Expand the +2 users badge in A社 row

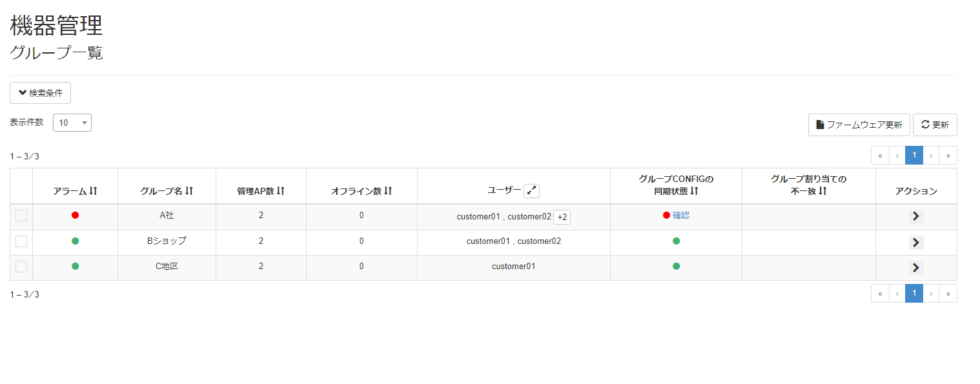pos(562,217)
